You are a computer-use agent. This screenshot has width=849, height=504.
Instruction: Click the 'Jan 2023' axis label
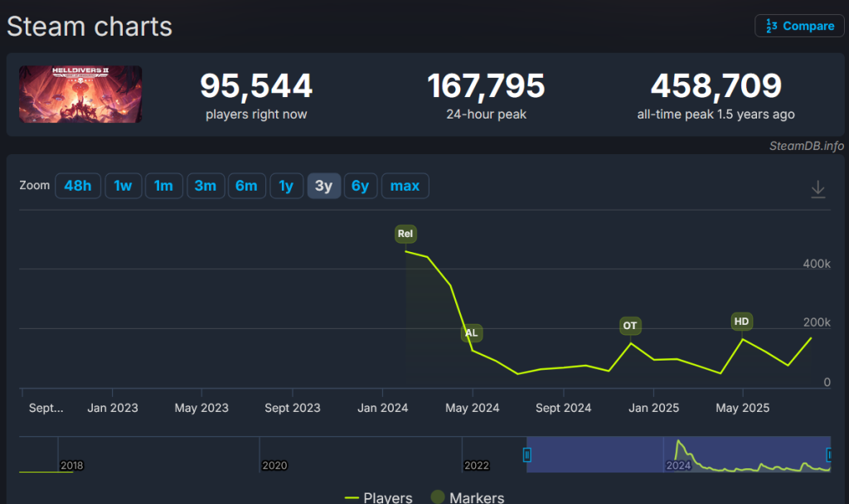[x=113, y=408]
